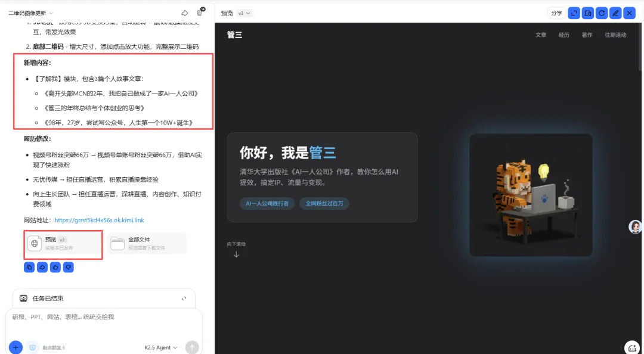The height and width of the screenshot is (354, 644).
Task: Click the 剩余额度 6 quota text
Action: [x=52, y=348]
